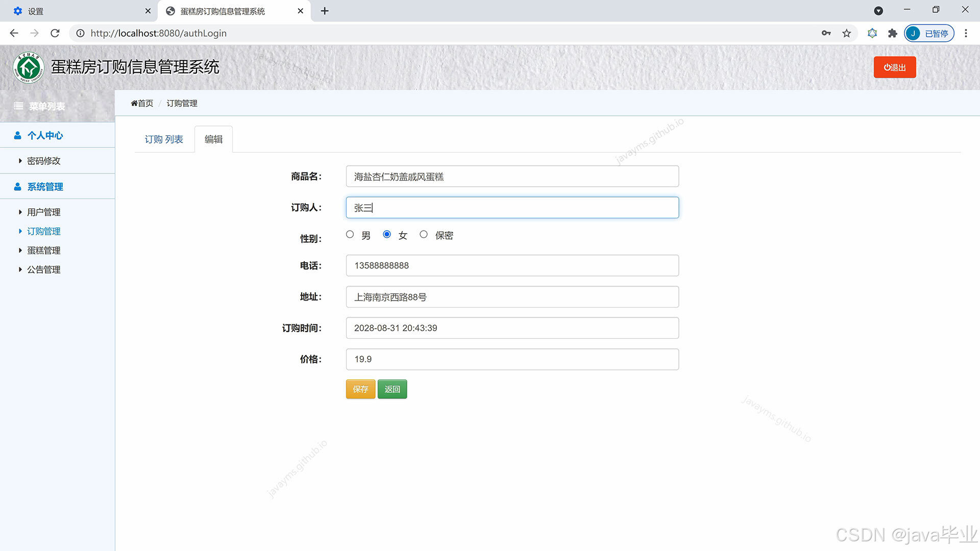
Task: Expand the 用户管理 arrow
Action: pyautogui.click(x=20, y=212)
